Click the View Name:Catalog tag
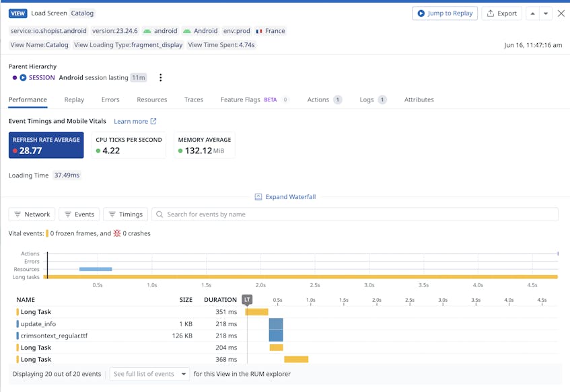This screenshot has height=392, width=570. pyautogui.click(x=39, y=44)
